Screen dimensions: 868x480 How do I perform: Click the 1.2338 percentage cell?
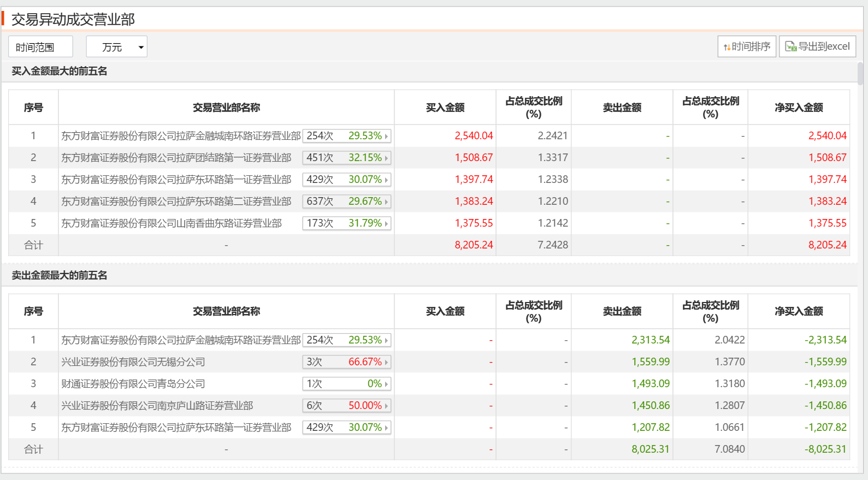click(553, 180)
